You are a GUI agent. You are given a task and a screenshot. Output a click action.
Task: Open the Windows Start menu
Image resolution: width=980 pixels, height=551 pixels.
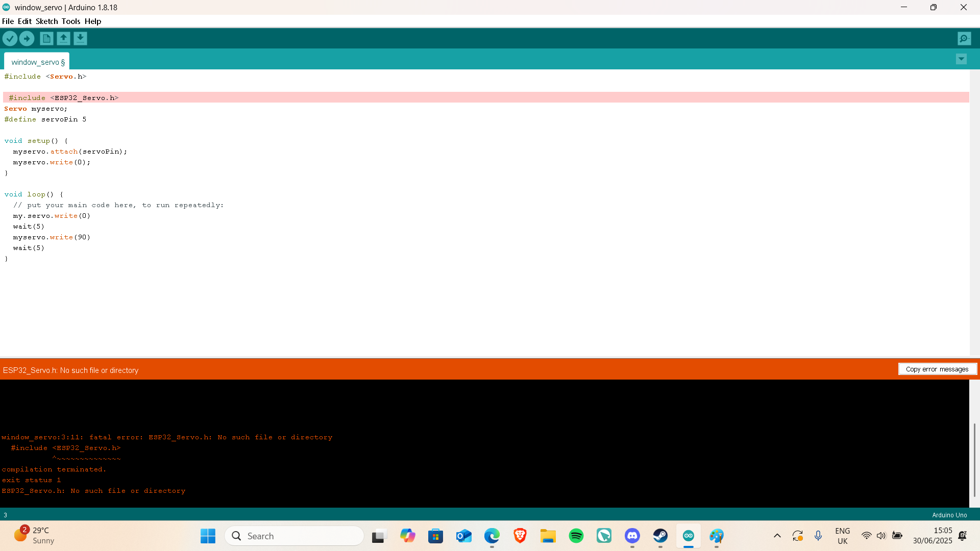(x=208, y=536)
